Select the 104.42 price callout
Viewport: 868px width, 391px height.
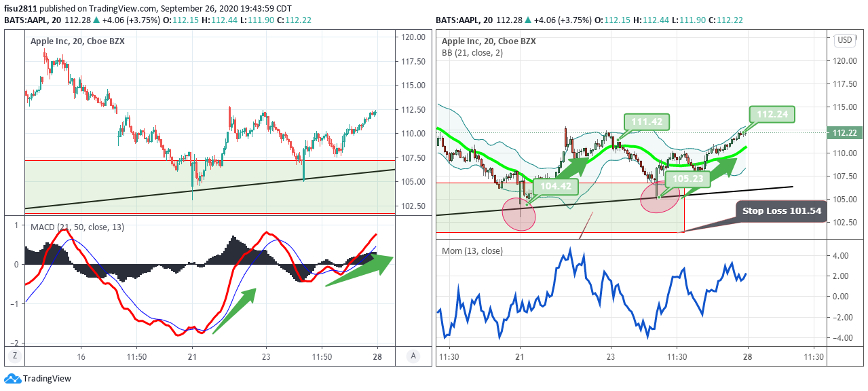click(x=555, y=185)
